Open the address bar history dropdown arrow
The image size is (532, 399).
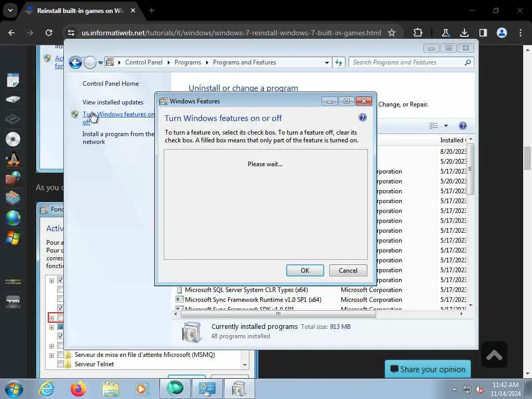click(x=327, y=62)
